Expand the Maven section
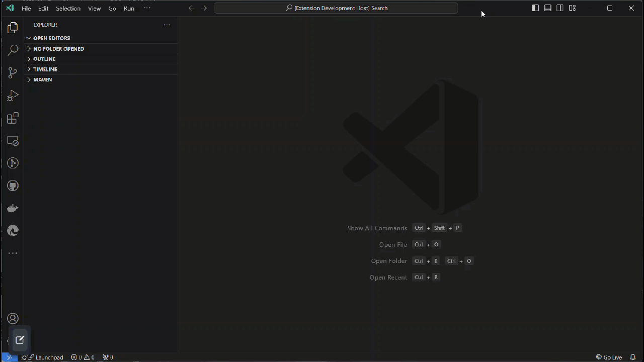The width and height of the screenshot is (644, 362). [x=101, y=79]
